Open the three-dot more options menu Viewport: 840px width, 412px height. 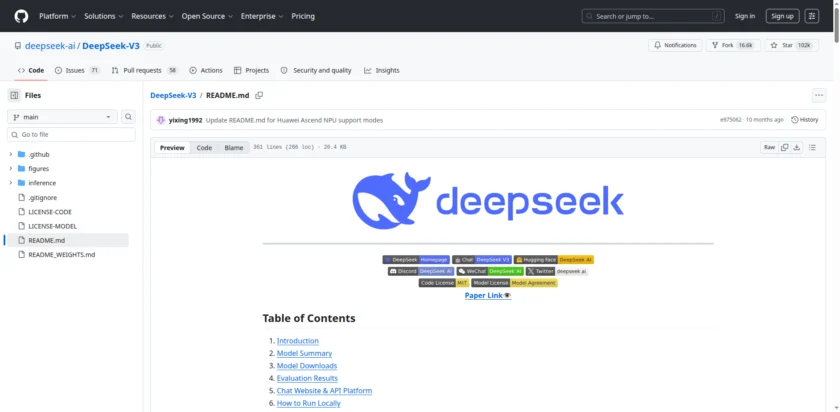[x=819, y=95]
